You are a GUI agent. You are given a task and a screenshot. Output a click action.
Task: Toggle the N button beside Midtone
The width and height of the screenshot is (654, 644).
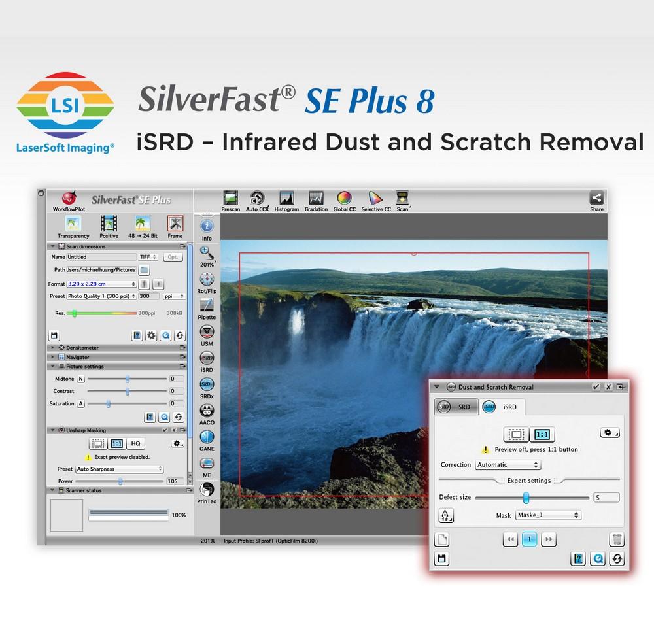click(81, 379)
